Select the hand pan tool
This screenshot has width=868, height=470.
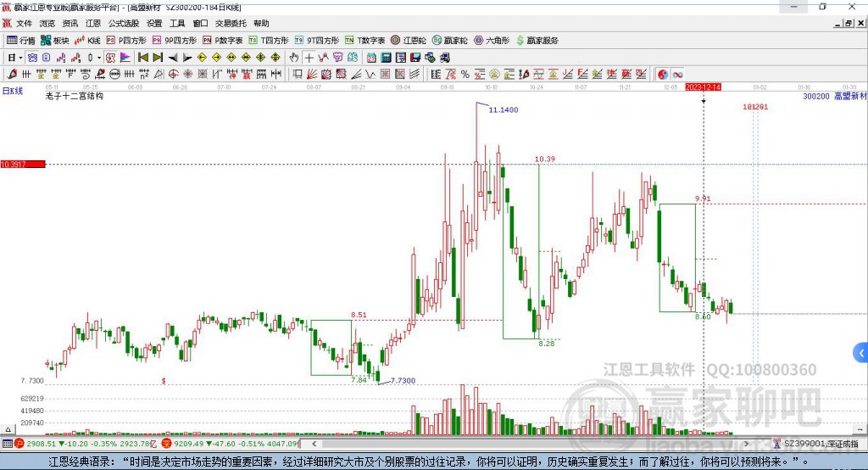click(294, 57)
